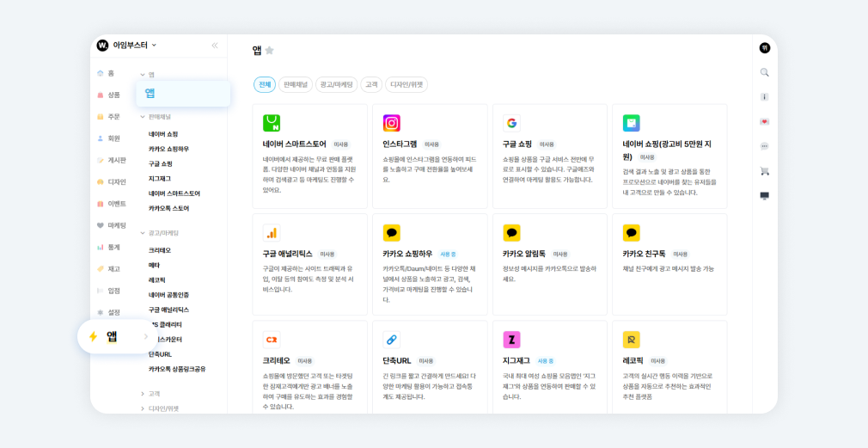Click the Instagram logo on the 인스타그램 card
This screenshot has width=868, height=448.
pyautogui.click(x=391, y=123)
